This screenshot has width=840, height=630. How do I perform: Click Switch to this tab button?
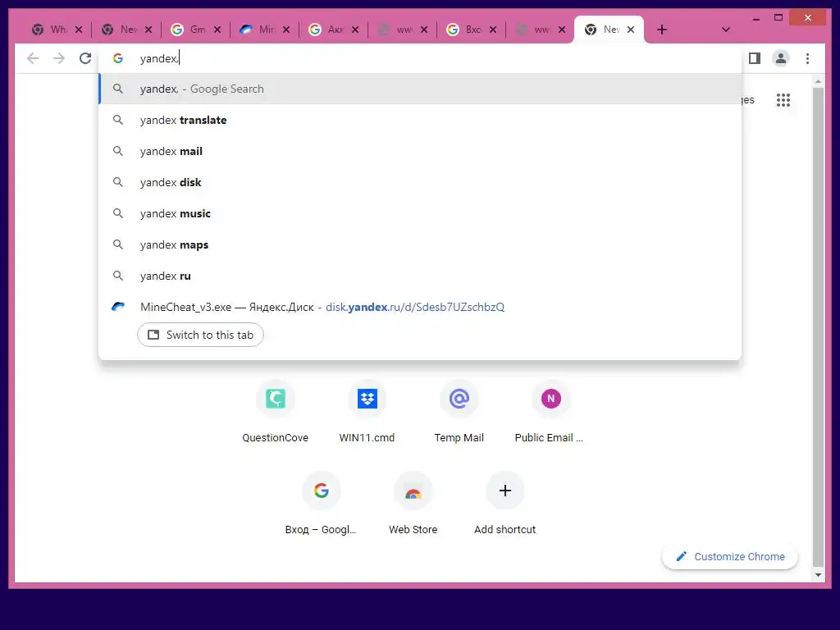tap(200, 335)
